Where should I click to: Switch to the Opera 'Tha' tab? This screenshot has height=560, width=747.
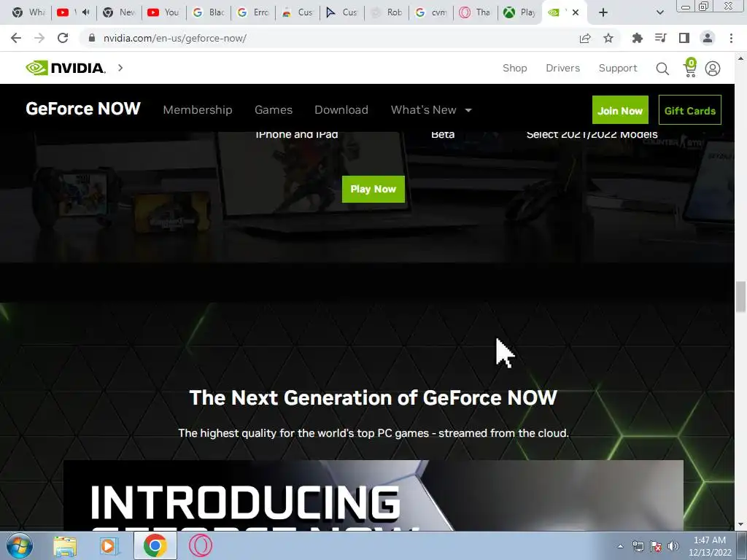point(476,12)
